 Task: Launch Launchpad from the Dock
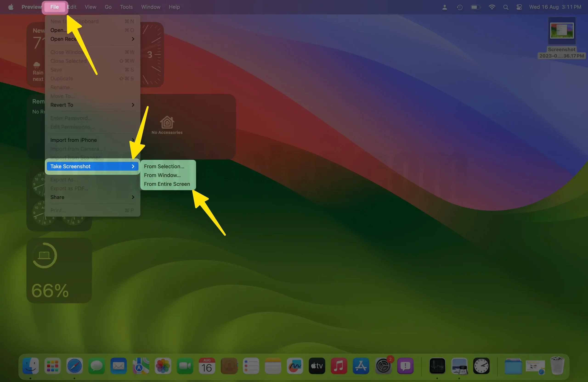pyautogui.click(x=52, y=366)
